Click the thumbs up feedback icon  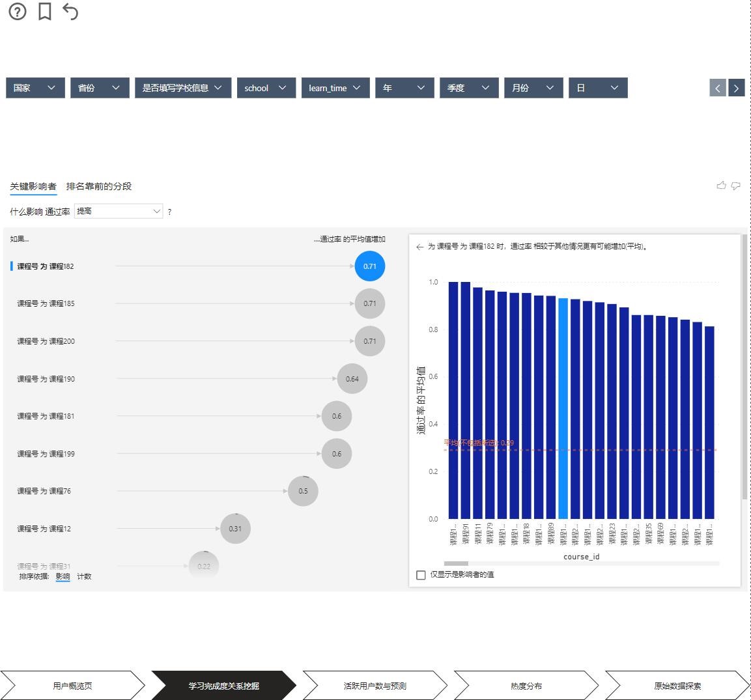click(721, 186)
